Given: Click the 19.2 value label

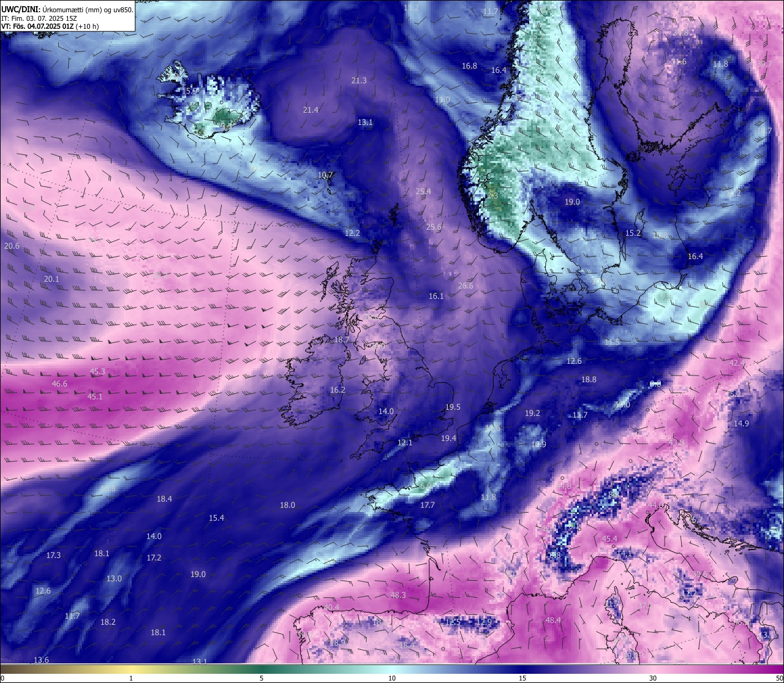Looking at the screenshot, I should click(x=532, y=413).
